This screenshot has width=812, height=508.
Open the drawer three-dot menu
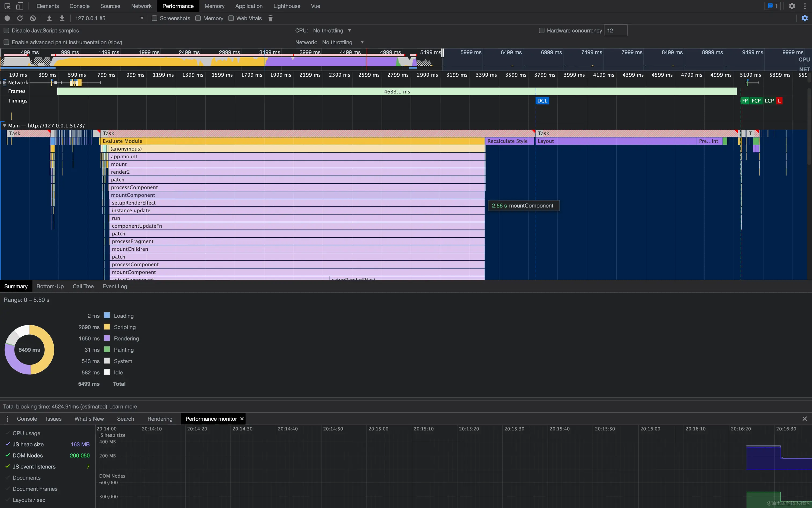tap(7, 419)
